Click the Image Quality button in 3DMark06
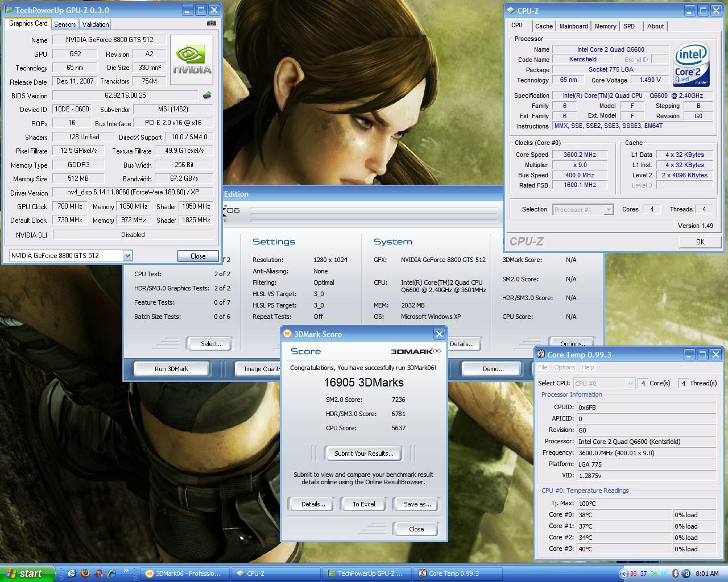 [259, 369]
